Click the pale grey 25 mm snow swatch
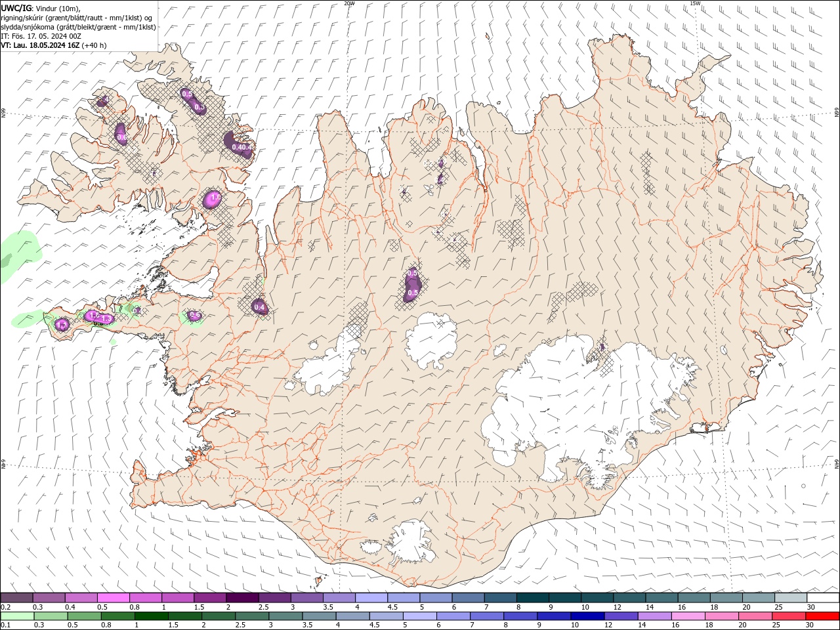Image resolution: width=840 pixels, height=630 pixels. tap(790, 598)
